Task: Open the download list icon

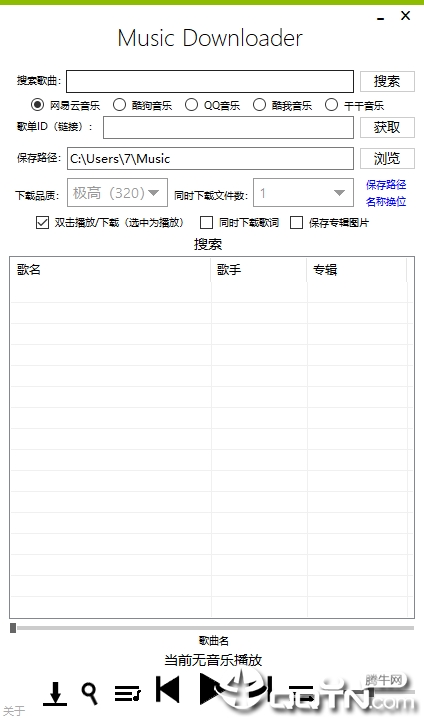Action: 55,693
